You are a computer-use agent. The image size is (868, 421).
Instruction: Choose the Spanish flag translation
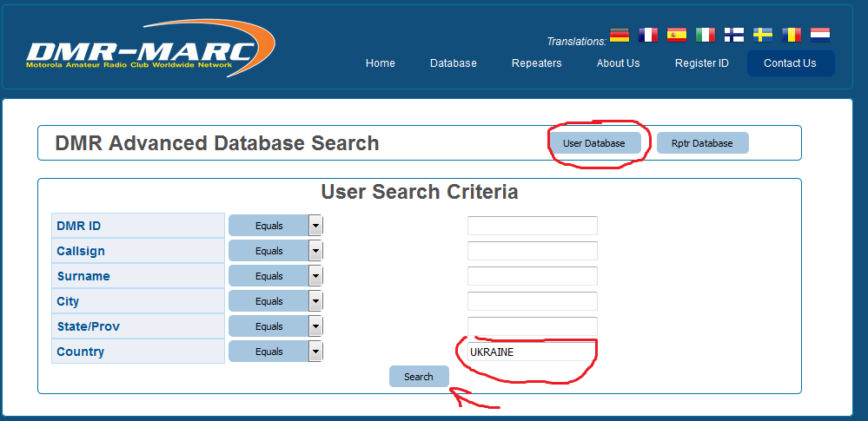(677, 36)
